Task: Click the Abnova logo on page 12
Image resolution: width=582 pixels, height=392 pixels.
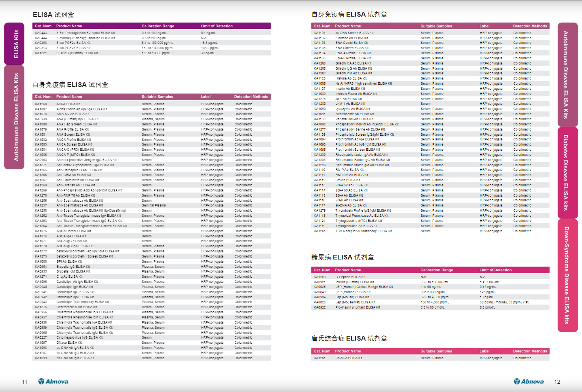Action: (529, 381)
